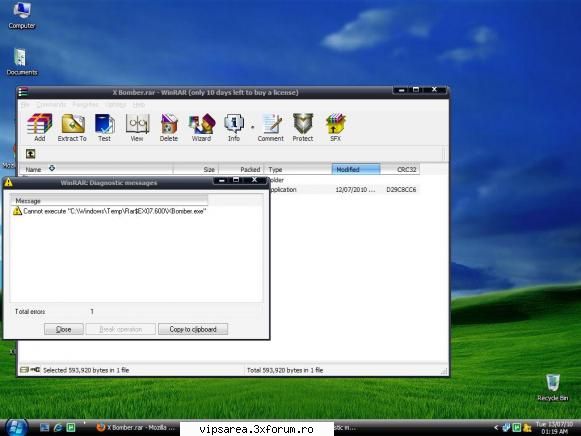This screenshot has height=436, width=581.
Task: Open the Documents desktop icon
Action: (21, 62)
